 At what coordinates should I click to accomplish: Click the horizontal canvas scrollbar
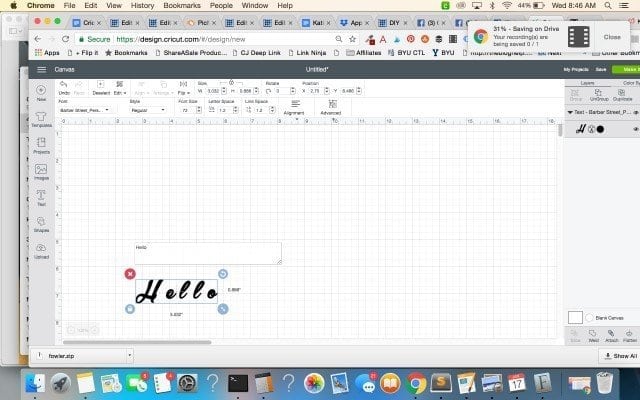point(137,342)
